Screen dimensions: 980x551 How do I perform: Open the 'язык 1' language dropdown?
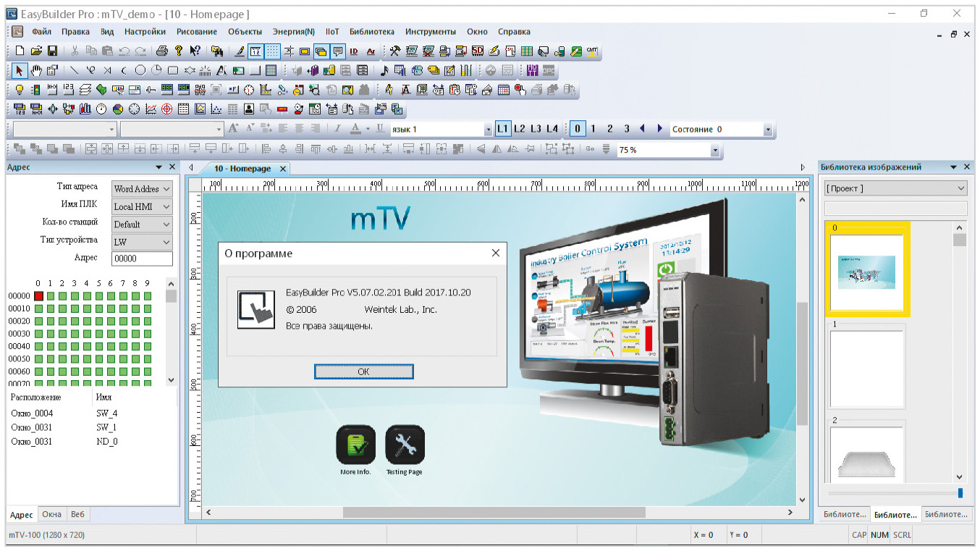(488, 130)
